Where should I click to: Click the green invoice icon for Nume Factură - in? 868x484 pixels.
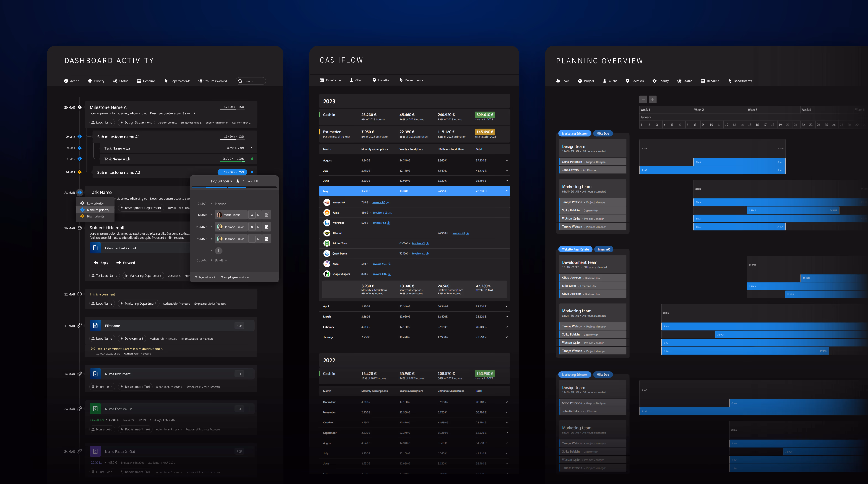pos(95,409)
